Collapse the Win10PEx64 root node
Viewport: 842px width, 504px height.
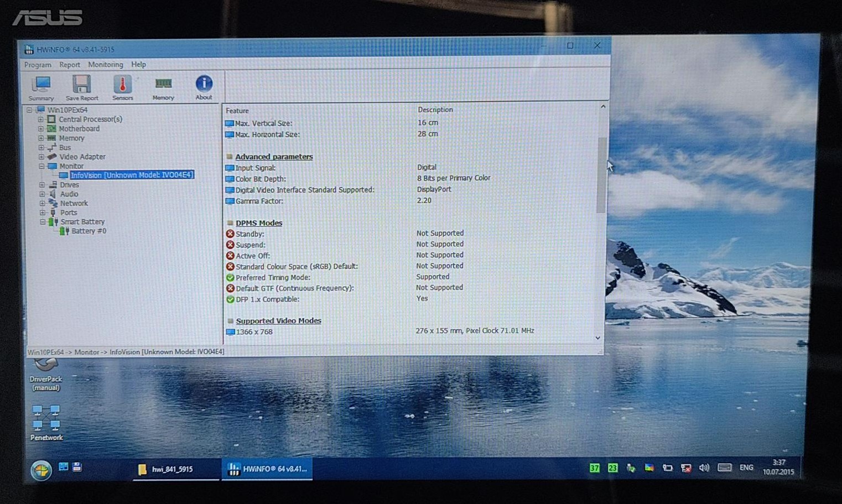point(29,110)
